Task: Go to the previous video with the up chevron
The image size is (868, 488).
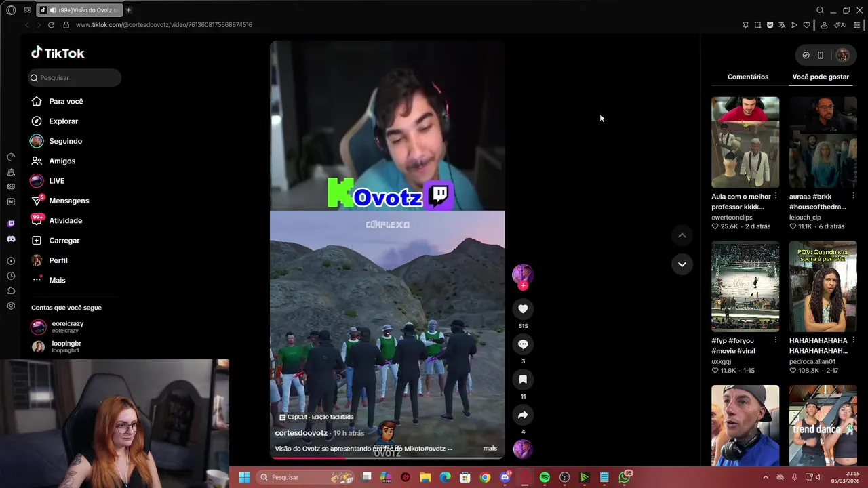Action: coord(682,235)
